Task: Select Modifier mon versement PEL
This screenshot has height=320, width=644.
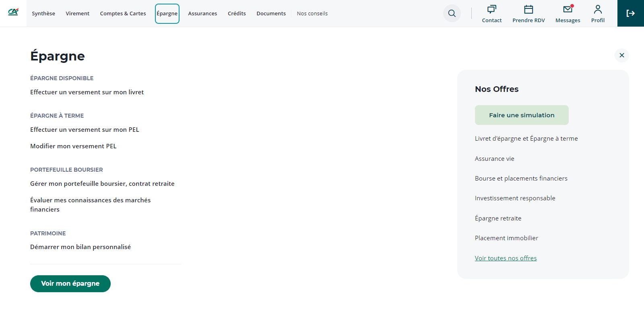Action: pyautogui.click(x=73, y=146)
